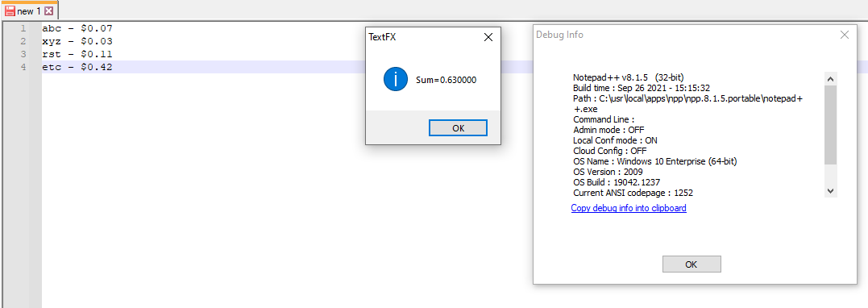Click the 'OS Name : Windows 10 Enterprise' line

tap(655, 161)
